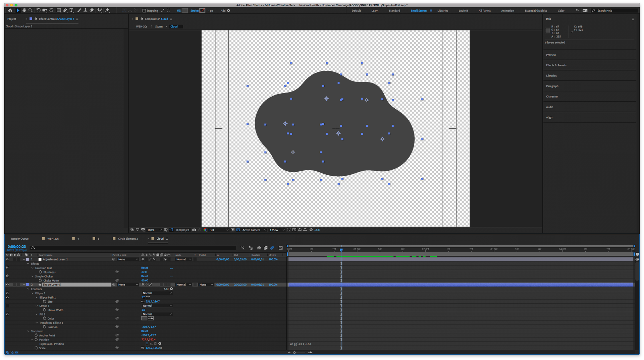Select the Unified Camera tool

(x=45, y=10)
